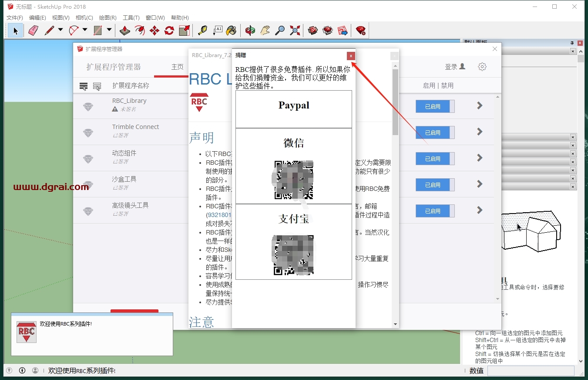
Task: Select the Zoom magnifier tool
Action: (x=280, y=31)
